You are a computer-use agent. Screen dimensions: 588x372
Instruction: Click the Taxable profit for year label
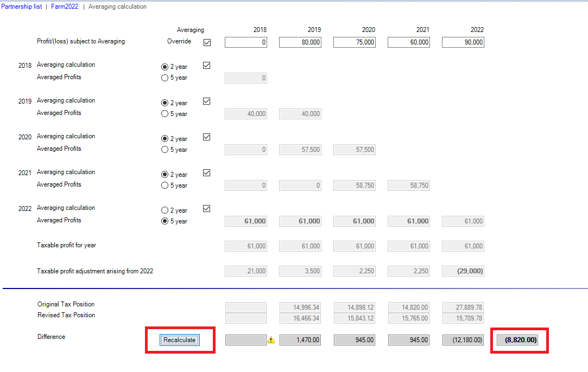point(66,245)
